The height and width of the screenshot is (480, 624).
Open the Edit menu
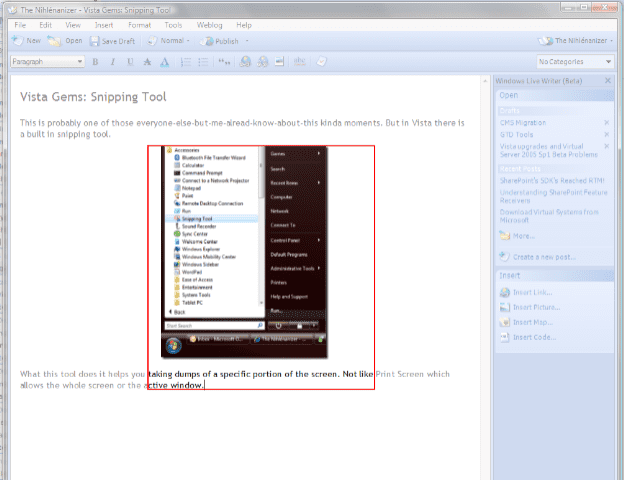point(45,25)
